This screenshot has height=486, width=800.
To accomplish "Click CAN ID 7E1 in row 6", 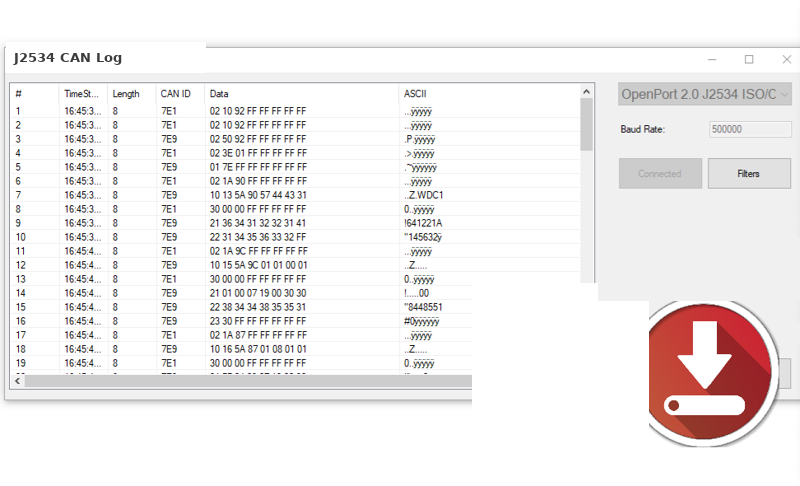I will [169, 181].
